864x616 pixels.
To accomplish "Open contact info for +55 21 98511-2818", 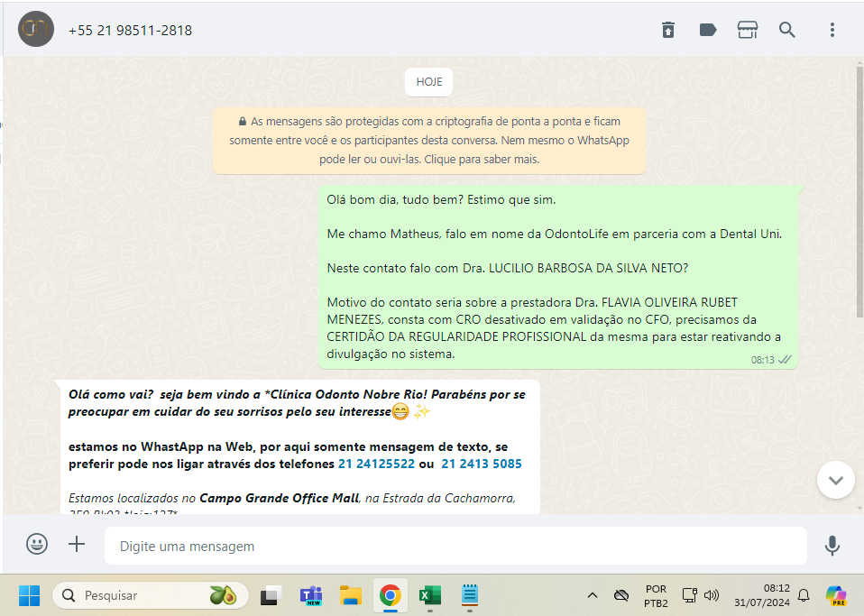I will [x=130, y=31].
